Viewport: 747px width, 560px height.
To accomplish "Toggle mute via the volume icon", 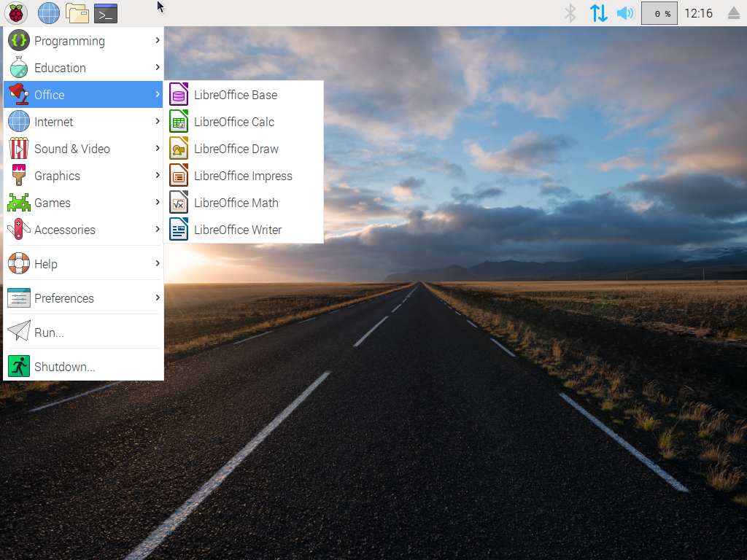I will point(625,13).
